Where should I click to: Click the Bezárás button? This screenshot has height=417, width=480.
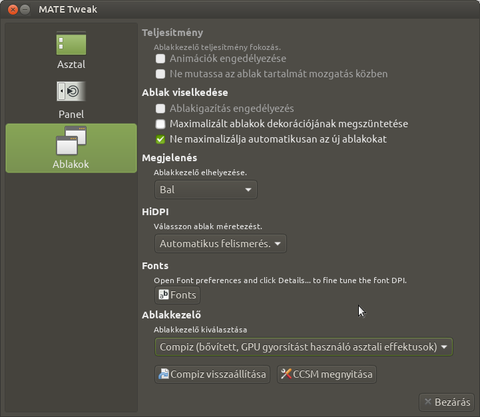pyautogui.click(x=447, y=402)
